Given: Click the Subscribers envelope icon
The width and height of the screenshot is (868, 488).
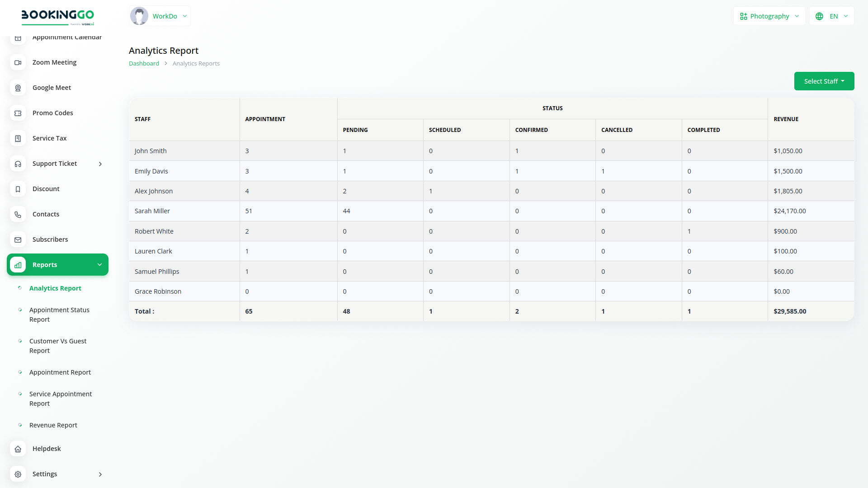Looking at the screenshot, I should tap(18, 239).
